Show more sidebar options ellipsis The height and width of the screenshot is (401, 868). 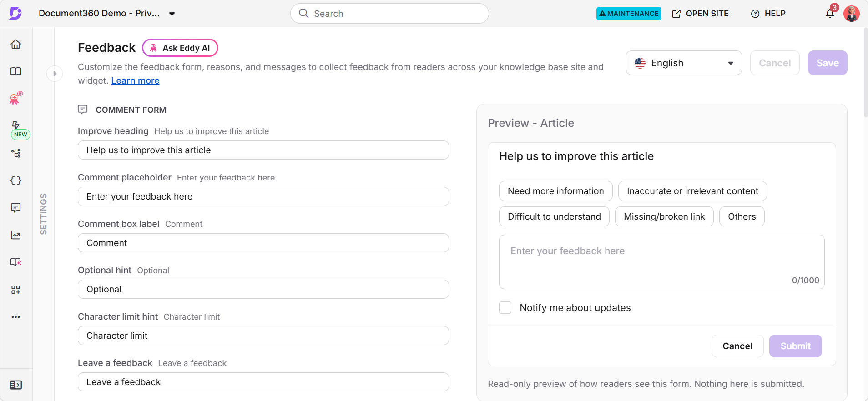pos(16,317)
